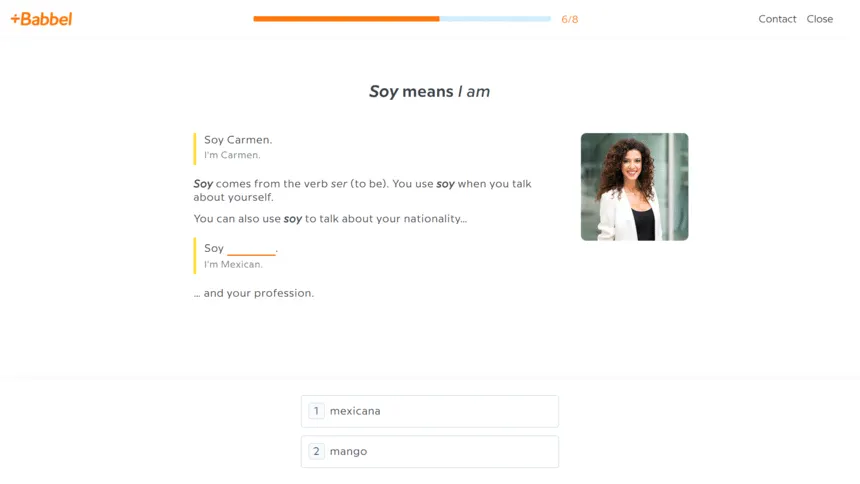This screenshot has height=484, width=860.
Task: Click the number 2 key badge
Action: click(x=316, y=452)
